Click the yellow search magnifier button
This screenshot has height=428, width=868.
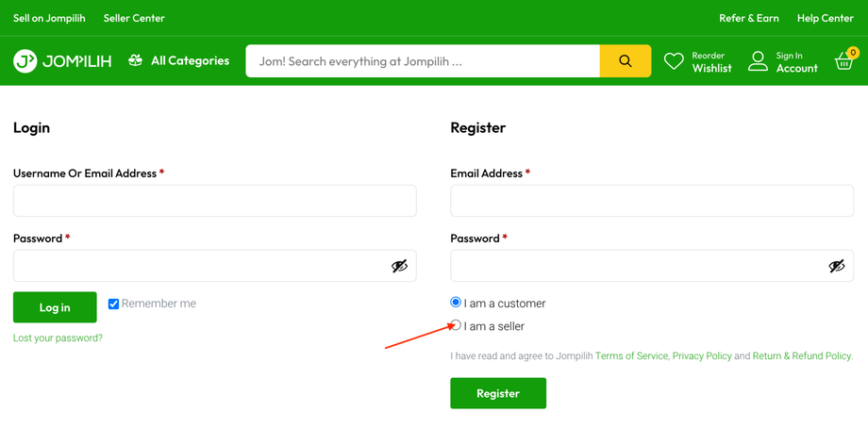(626, 61)
